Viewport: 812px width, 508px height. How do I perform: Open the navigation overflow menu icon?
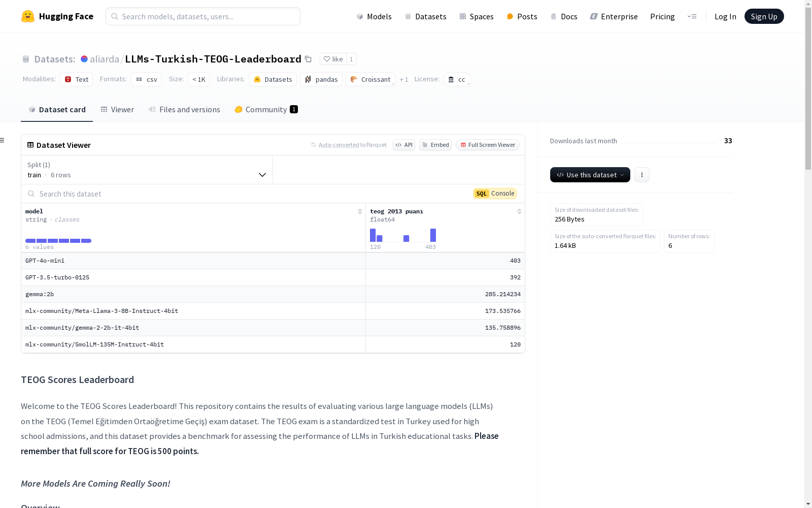[x=692, y=16]
